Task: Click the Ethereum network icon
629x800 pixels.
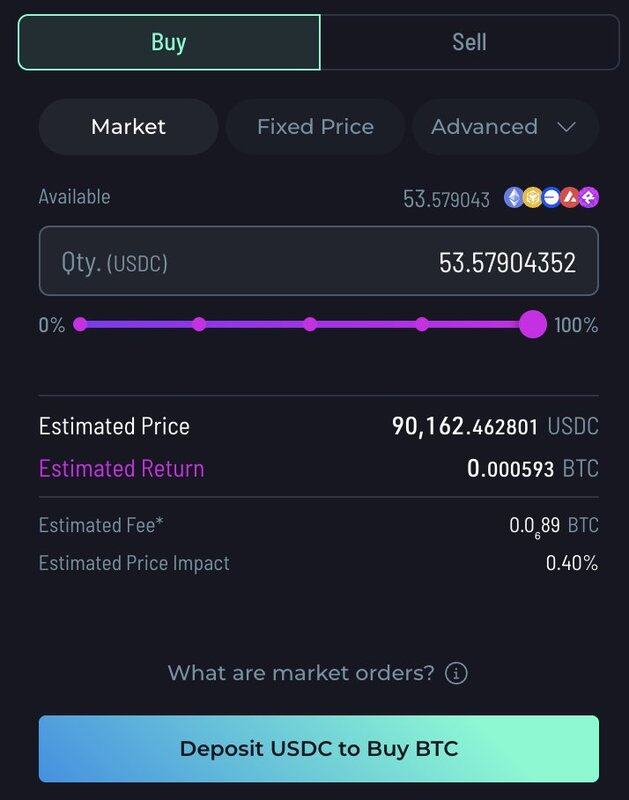Action: coord(513,198)
